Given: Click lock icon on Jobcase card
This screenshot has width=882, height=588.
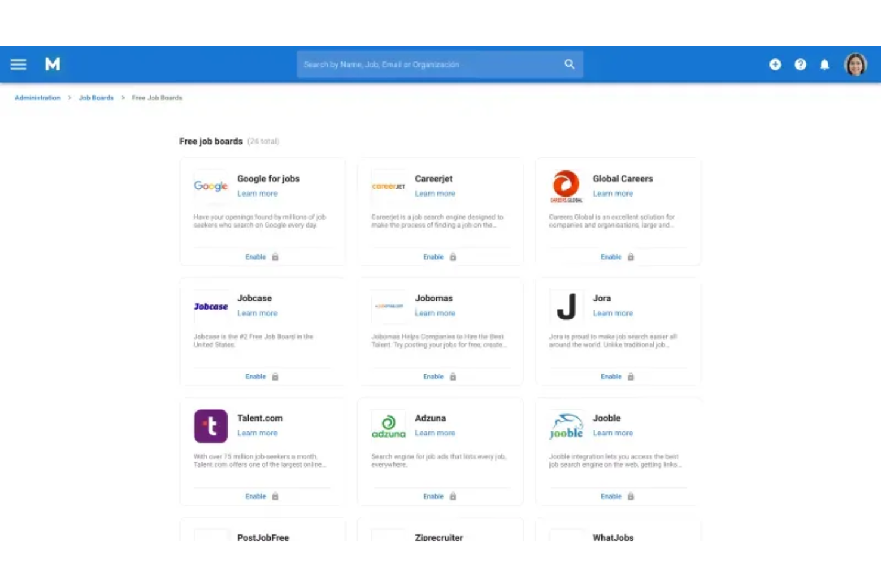Looking at the screenshot, I should (275, 377).
